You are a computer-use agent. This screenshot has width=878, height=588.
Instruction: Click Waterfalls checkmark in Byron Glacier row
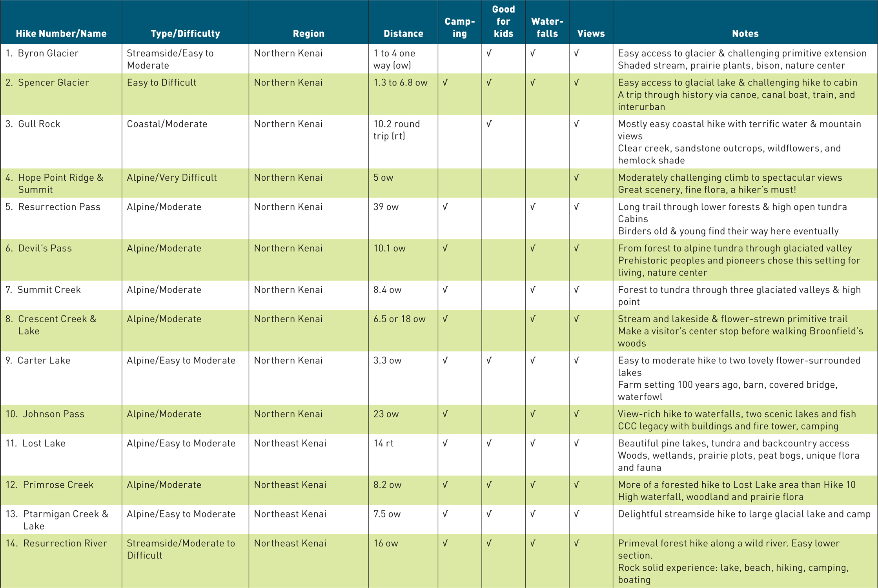tap(533, 53)
